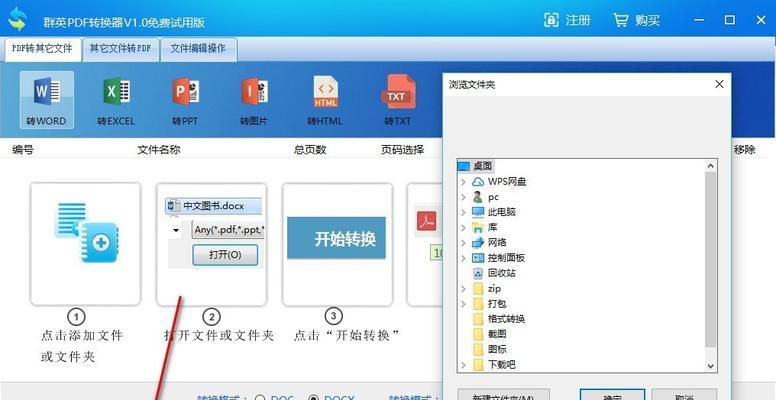
Task: Open the 文件编辑操作 tab
Action: (x=198, y=49)
